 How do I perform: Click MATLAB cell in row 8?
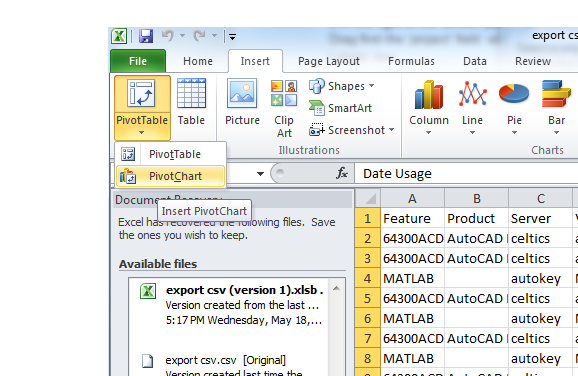413,358
